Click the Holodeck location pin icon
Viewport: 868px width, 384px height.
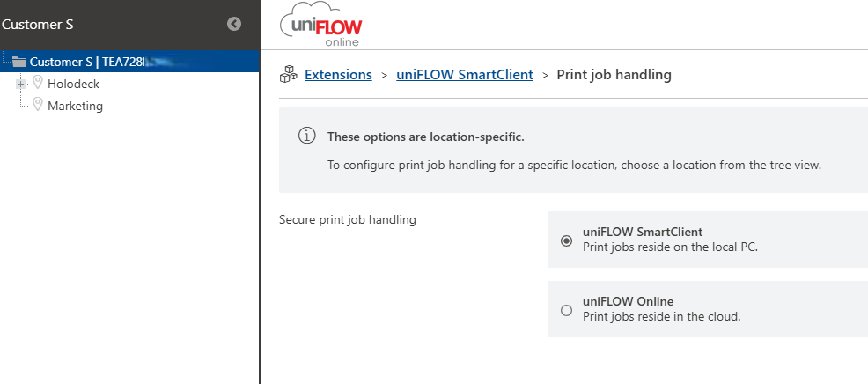tap(38, 84)
